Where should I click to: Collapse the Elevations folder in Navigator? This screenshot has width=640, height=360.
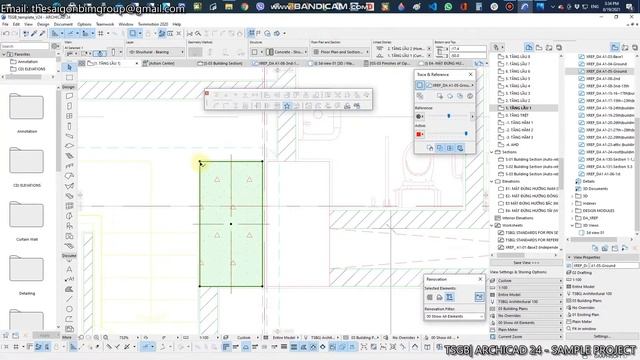point(492,181)
